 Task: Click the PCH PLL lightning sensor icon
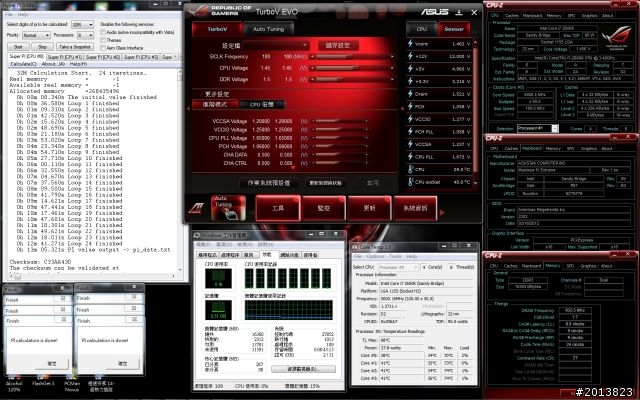(x=410, y=131)
